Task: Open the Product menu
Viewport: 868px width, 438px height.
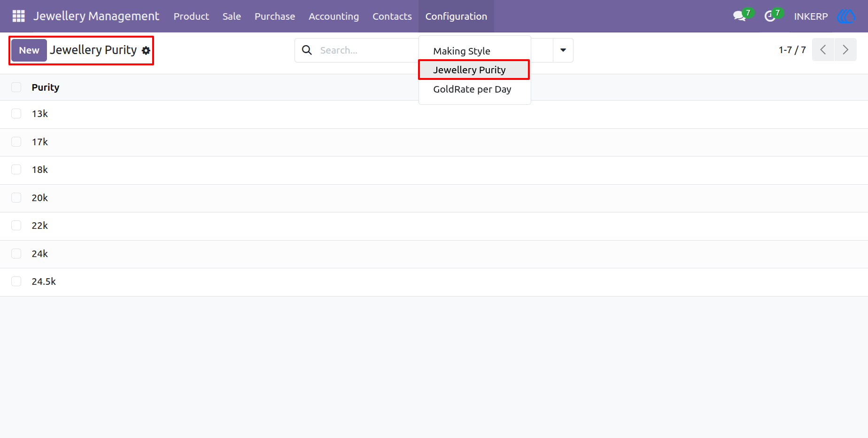Action: click(x=191, y=16)
